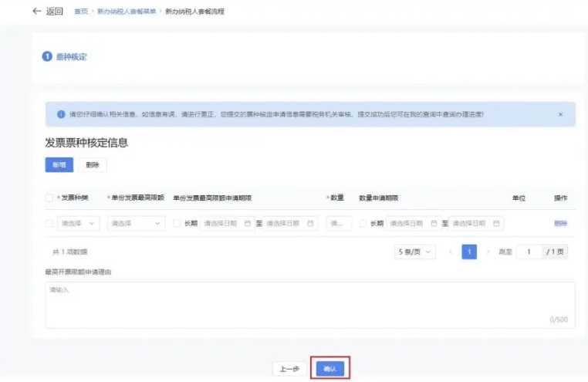Screen dimensions: 588x382
Task: Check the 长期 box for invoice limit period
Action: coord(177,224)
